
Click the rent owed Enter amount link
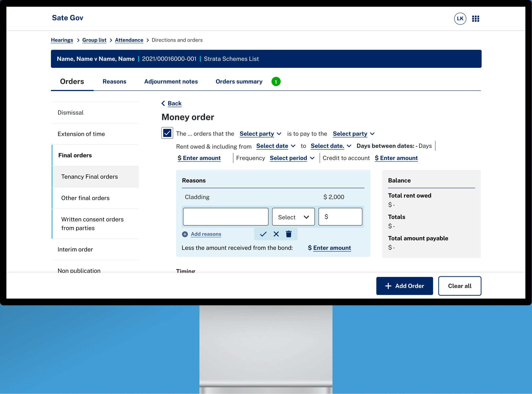(199, 158)
